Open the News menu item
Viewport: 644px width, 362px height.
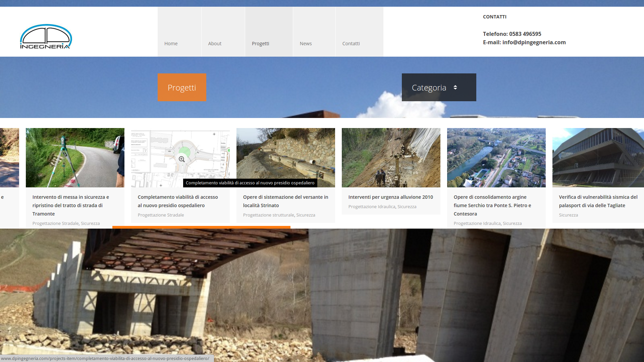[306, 44]
